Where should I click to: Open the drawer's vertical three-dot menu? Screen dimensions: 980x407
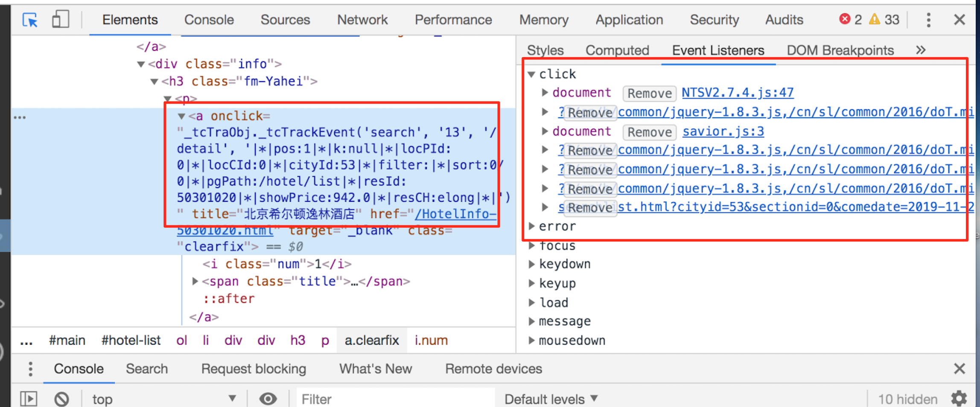coord(30,368)
